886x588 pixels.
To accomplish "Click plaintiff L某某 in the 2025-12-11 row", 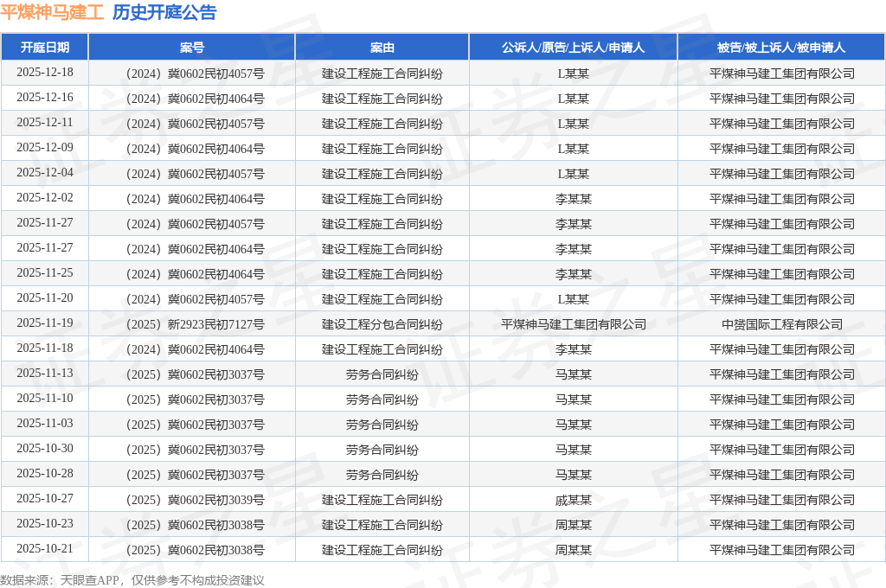I will (x=573, y=124).
